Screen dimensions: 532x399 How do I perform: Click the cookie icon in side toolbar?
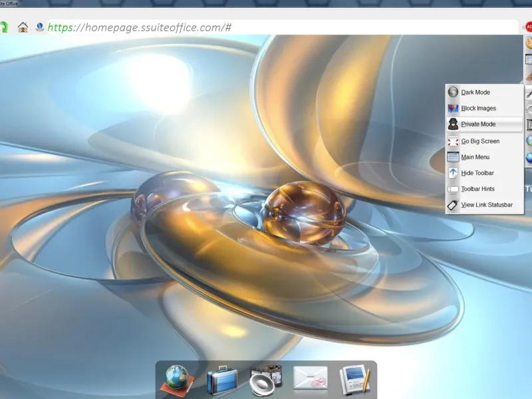[529, 43]
